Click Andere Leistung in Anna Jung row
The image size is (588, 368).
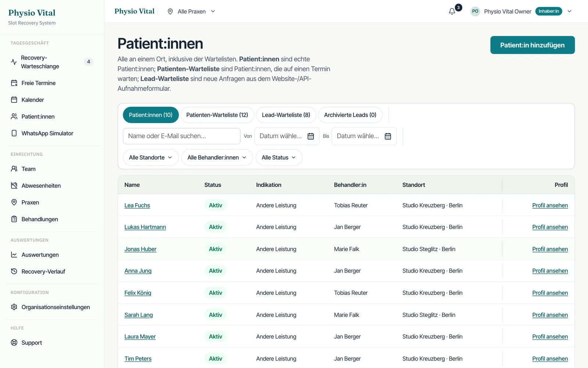pyautogui.click(x=276, y=271)
